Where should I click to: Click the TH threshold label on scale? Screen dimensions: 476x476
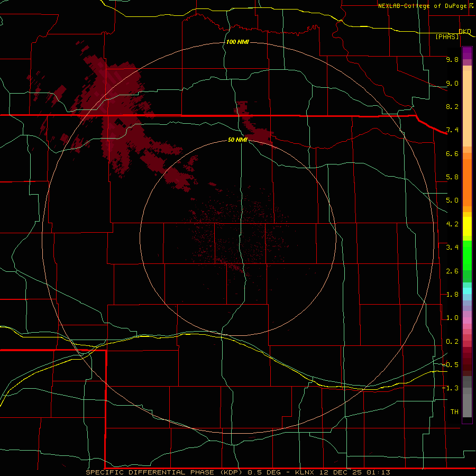pos(454,412)
